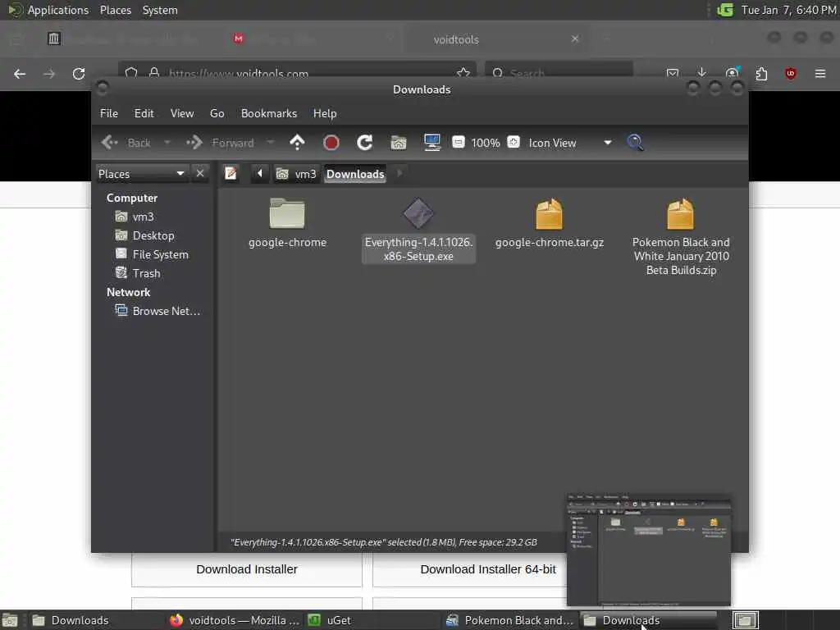840x630 pixels.
Task: Open Firefox downloads arrow icon
Action: pyautogui.click(x=702, y=73)
